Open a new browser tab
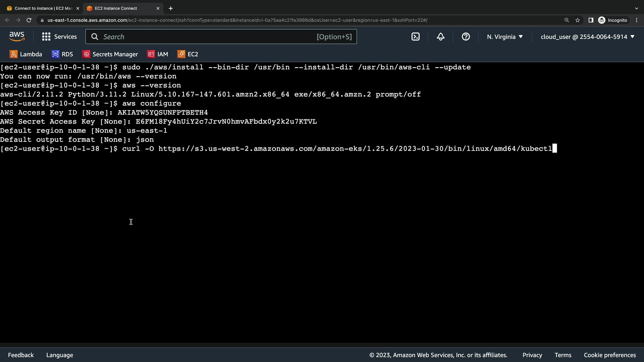The width and height of the screenshot is (644, 362). pyautogui.click(x=171, y=8)
